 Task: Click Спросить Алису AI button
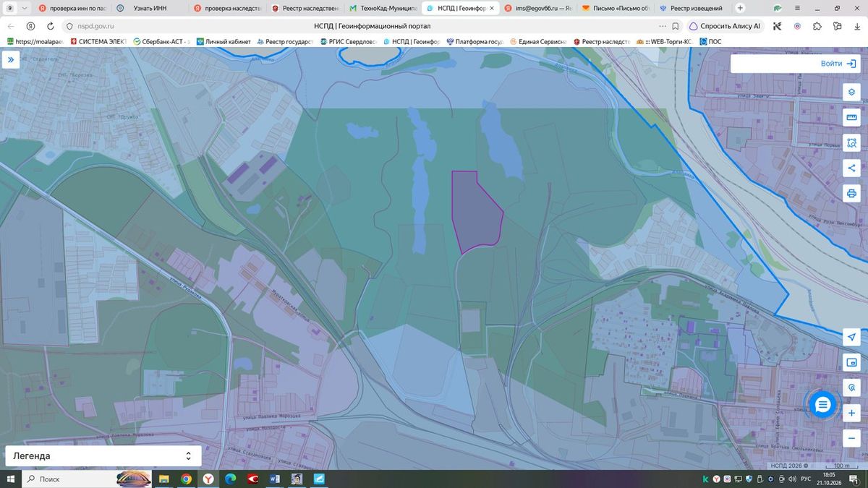tap(725, 25)
